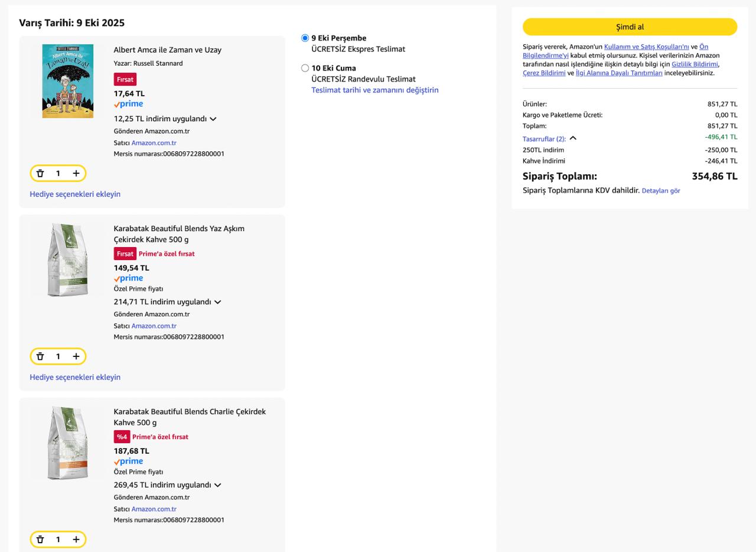Click Albert Amca book cover thumbnail
The width and height of the screenshot is (756, 552).
click(x=67, y=81)
